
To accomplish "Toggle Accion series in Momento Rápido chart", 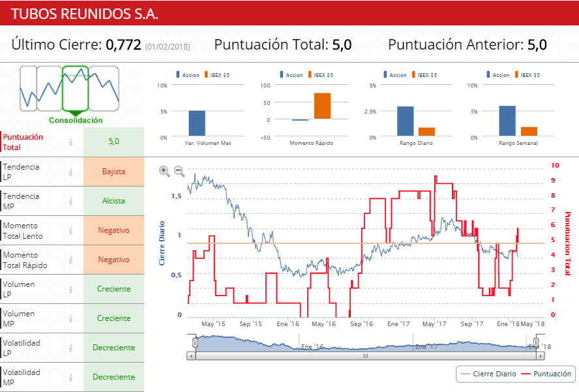I will 291,74.
